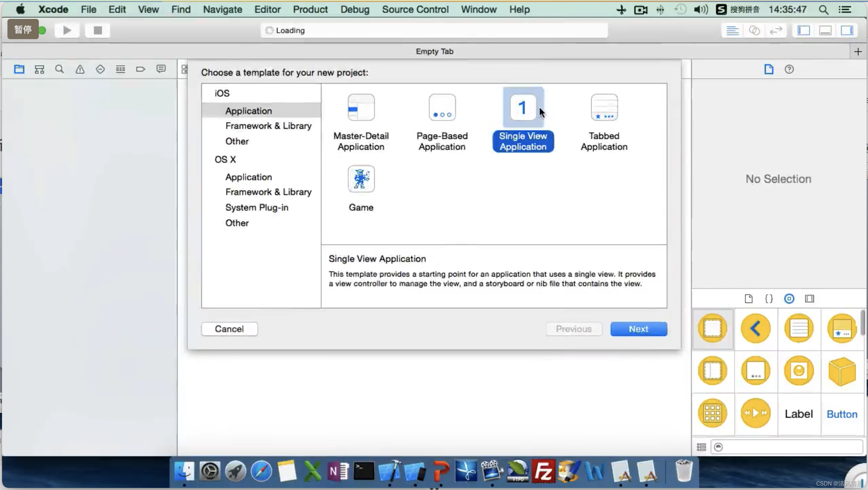Select the Table View Controller object
The image size is (868, 490).
click(x=799, y=328)
